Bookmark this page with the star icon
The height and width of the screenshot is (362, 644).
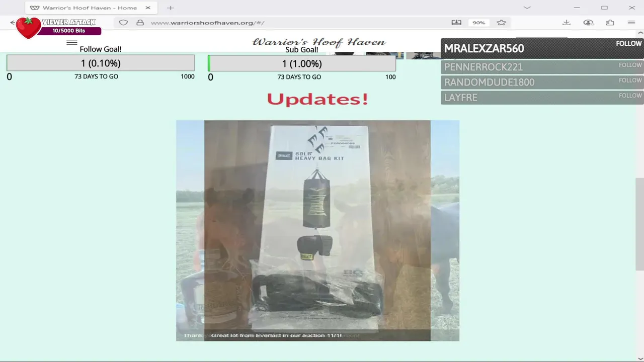pyautogui.click(x=501, y=23)
